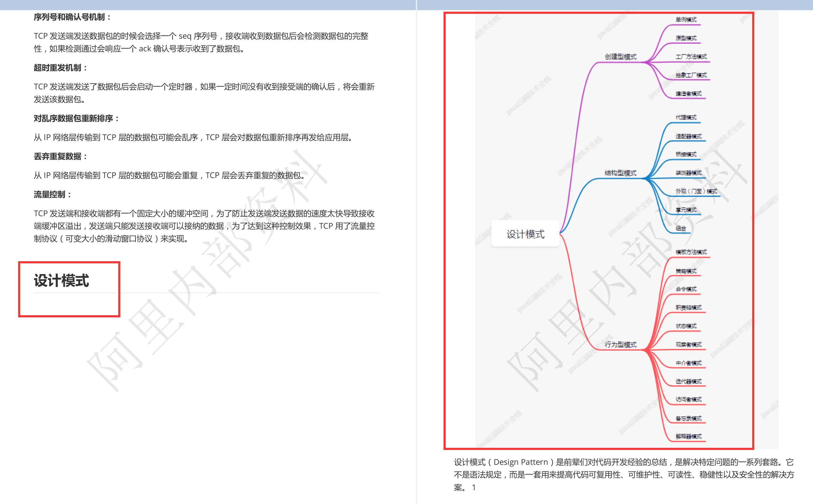
Task: Select the 抽象工厂模式 leaf node
Action: [x=691, y=75]
